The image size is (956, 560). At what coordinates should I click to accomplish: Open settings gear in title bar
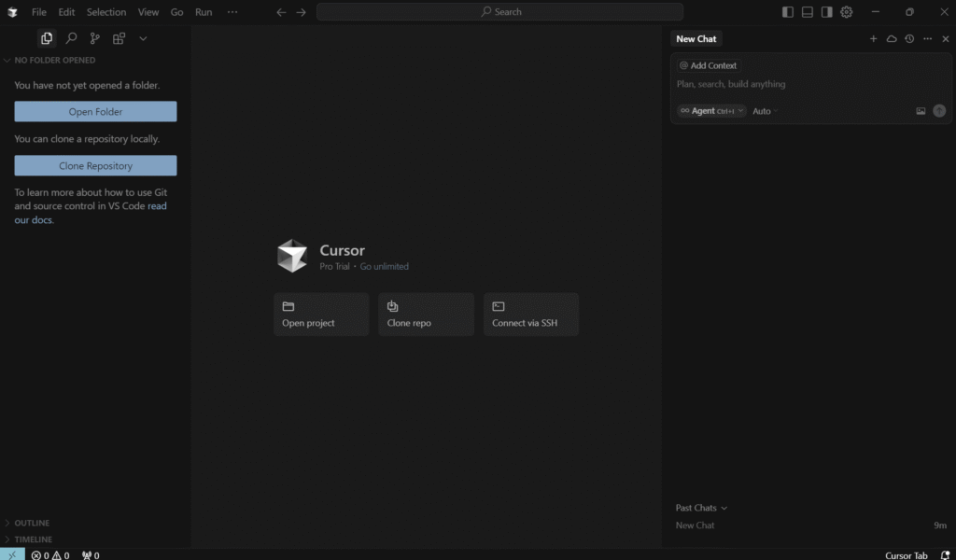[x=846, y=11]
